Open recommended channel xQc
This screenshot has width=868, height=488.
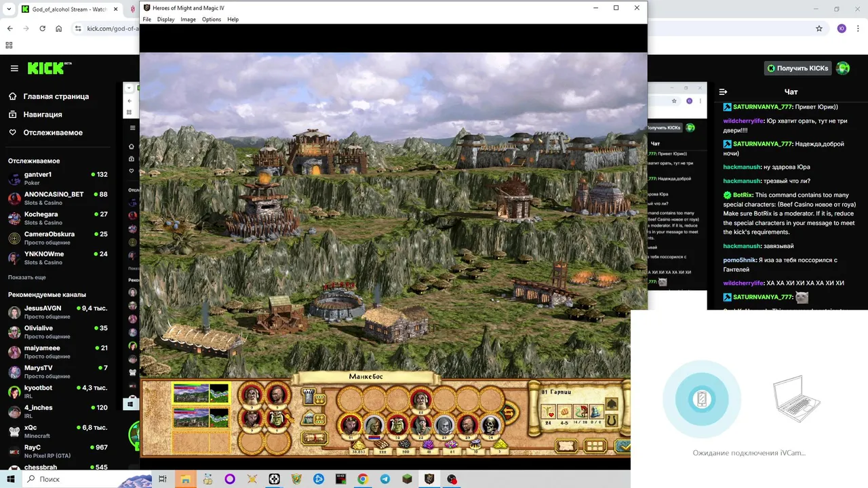[x=58, y=432]
